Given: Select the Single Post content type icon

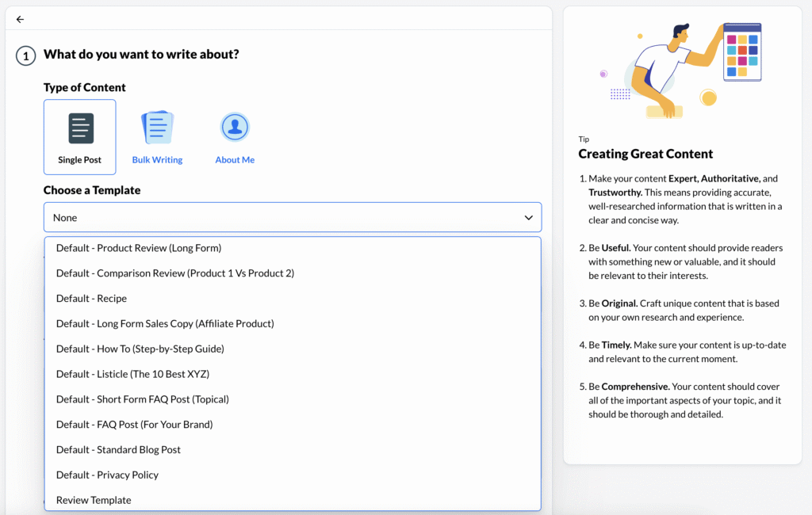Looking at the screenshot, I should [79, 136].
